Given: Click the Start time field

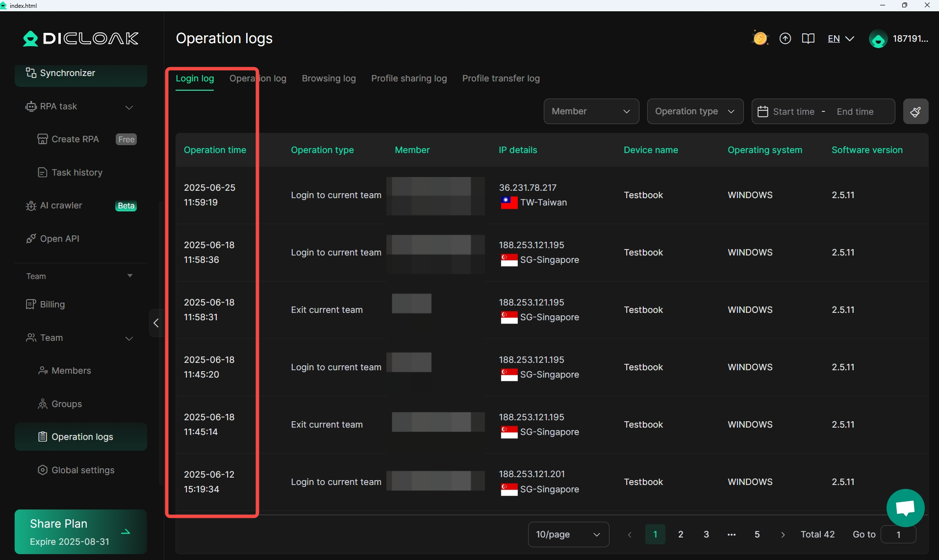Looking at the screenshot, I should coord(793,111).
